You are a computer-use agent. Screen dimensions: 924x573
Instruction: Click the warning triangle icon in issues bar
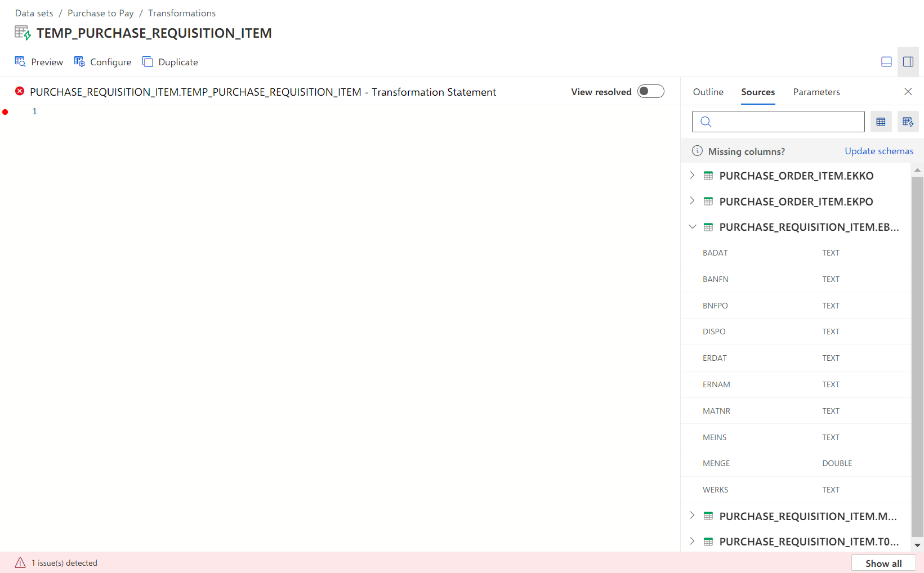20,563
